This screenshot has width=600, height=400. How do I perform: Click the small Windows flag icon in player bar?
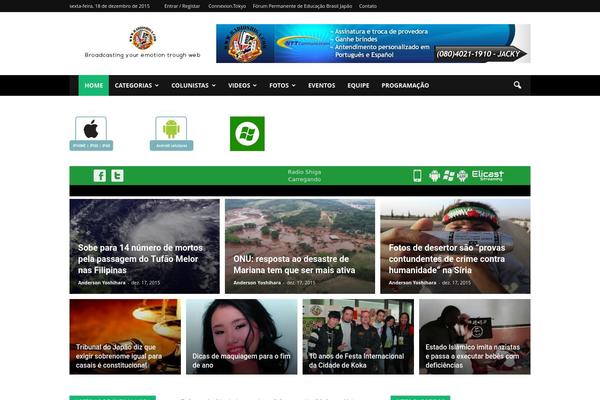(448, 176)
